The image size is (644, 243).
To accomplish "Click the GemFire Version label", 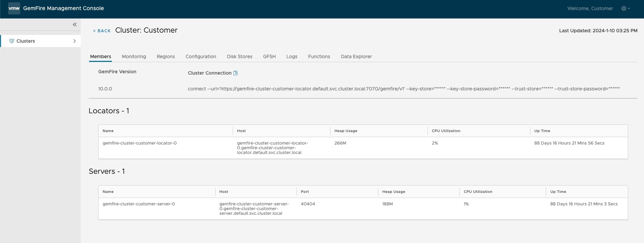I will coord(117,72).
